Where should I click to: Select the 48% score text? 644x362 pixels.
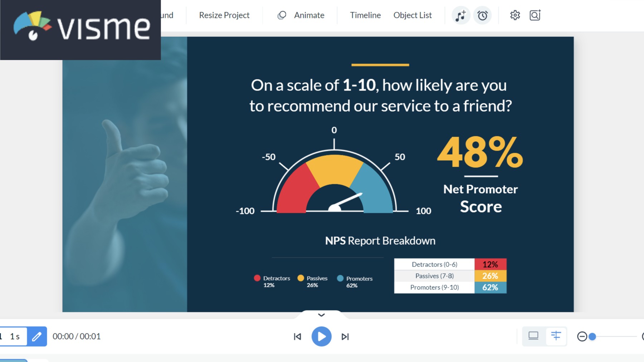pyautogui.click(x=480, y=152)
